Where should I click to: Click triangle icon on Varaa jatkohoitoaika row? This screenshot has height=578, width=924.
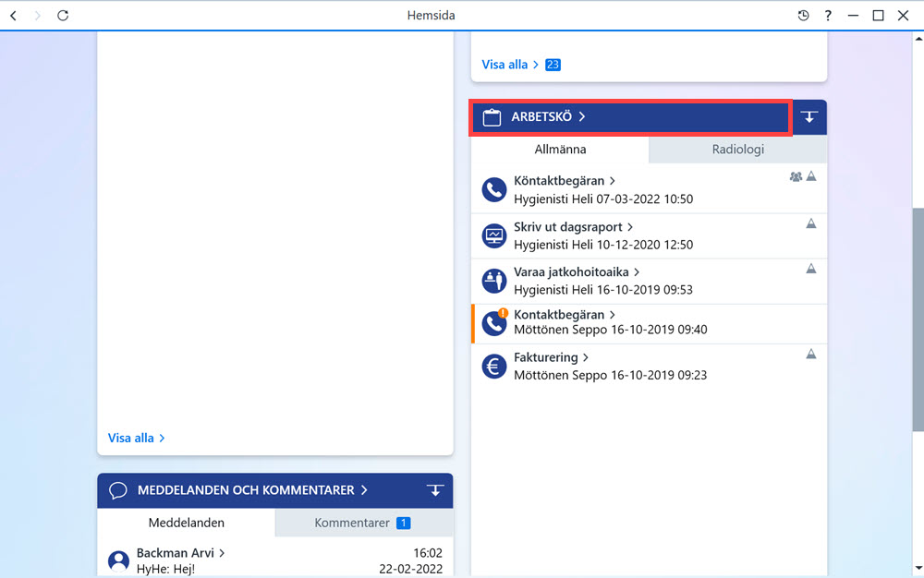coord(811,269)
